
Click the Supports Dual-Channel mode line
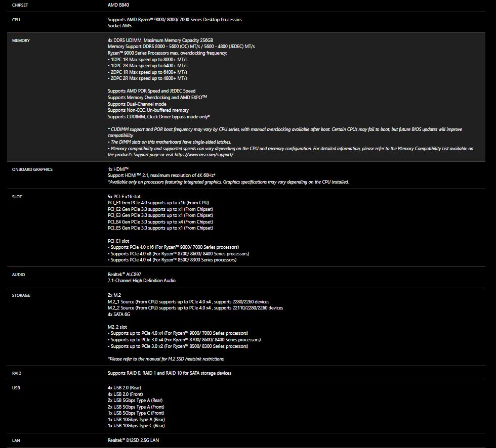coord(137,104)
